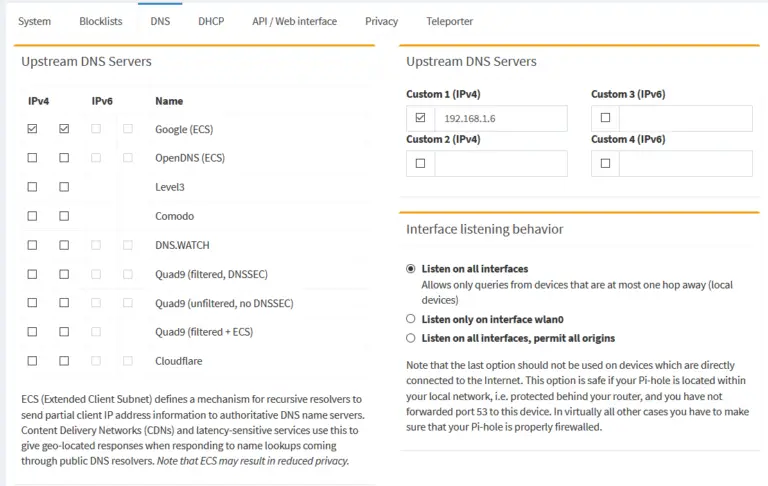Viewport: 768px width, 486px height.
Task: Click the Name column header
Action: [x=169, y=101]
